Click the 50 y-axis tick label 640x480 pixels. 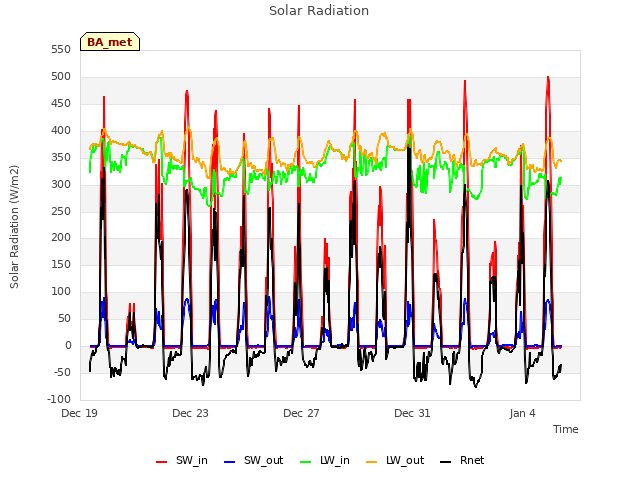coord(64,318)
